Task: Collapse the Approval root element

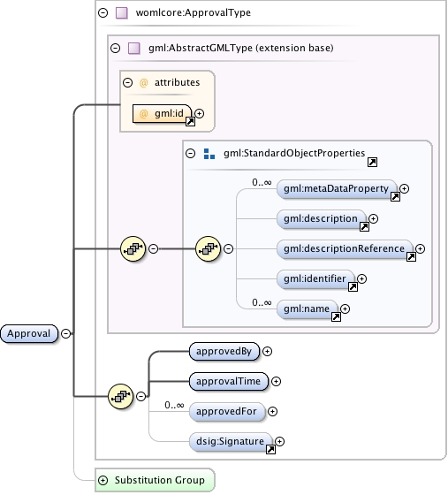Action: 65,334
